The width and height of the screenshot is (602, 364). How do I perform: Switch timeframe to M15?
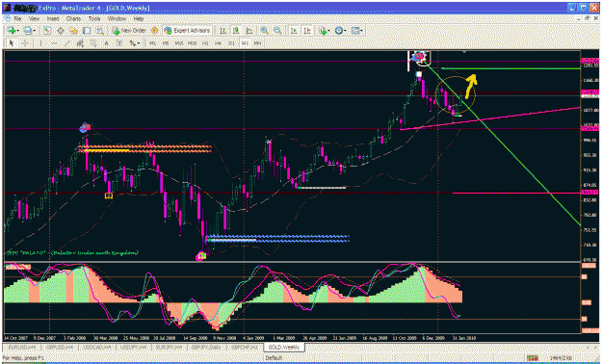pos(179,43)
